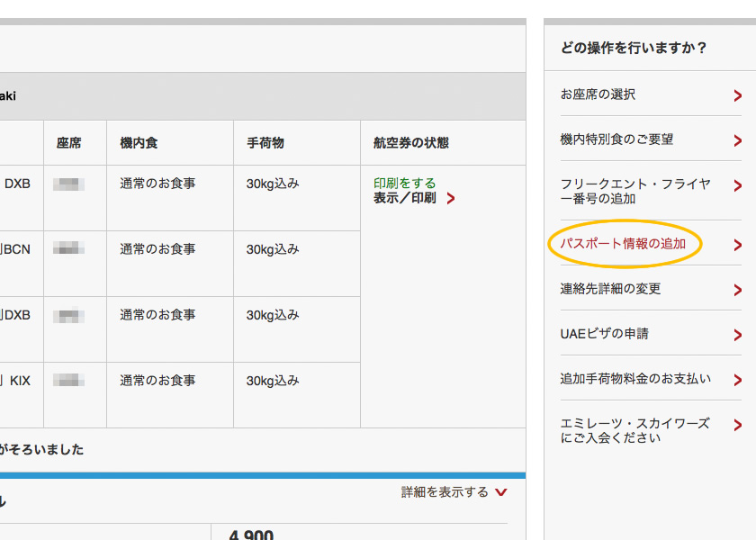Click red arrow beside UAEビザの申請

tap(737, 335)
